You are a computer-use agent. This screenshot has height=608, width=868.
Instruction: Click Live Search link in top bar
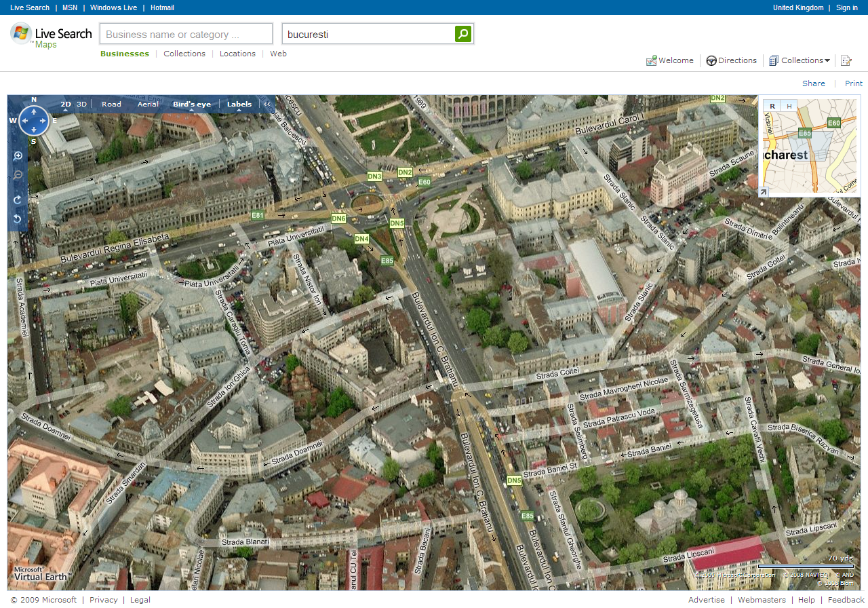click(x=30, y=7)
